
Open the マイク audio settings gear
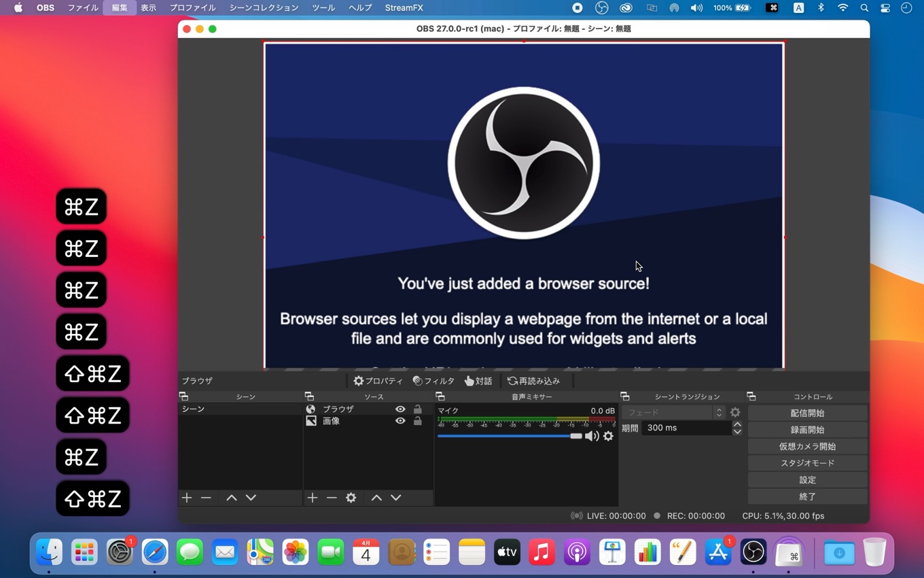[608, 436]
